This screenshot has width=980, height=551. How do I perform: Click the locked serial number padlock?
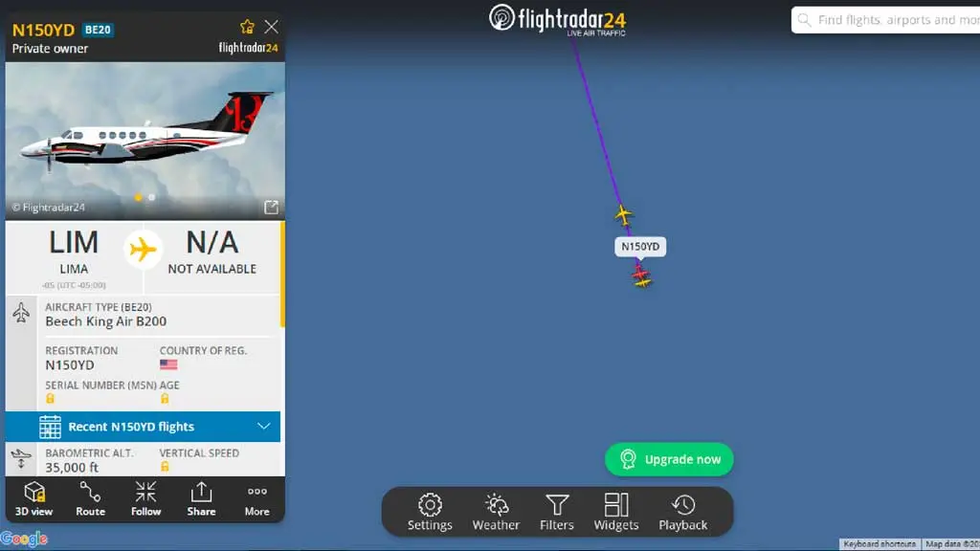[x=50, y=399]
